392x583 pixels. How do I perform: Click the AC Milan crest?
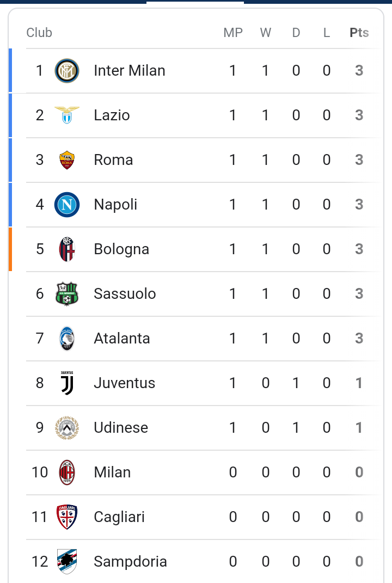(67, 472)
